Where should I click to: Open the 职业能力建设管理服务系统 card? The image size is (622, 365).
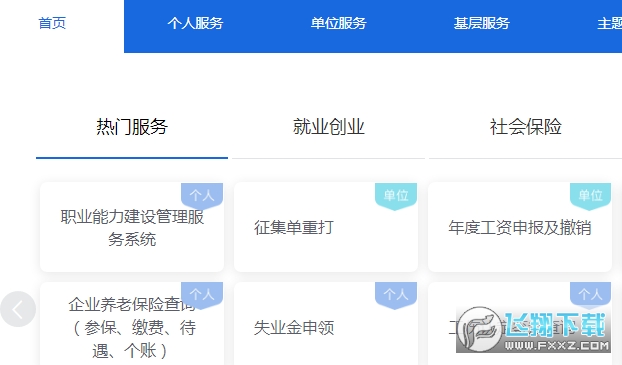point(132,227)
